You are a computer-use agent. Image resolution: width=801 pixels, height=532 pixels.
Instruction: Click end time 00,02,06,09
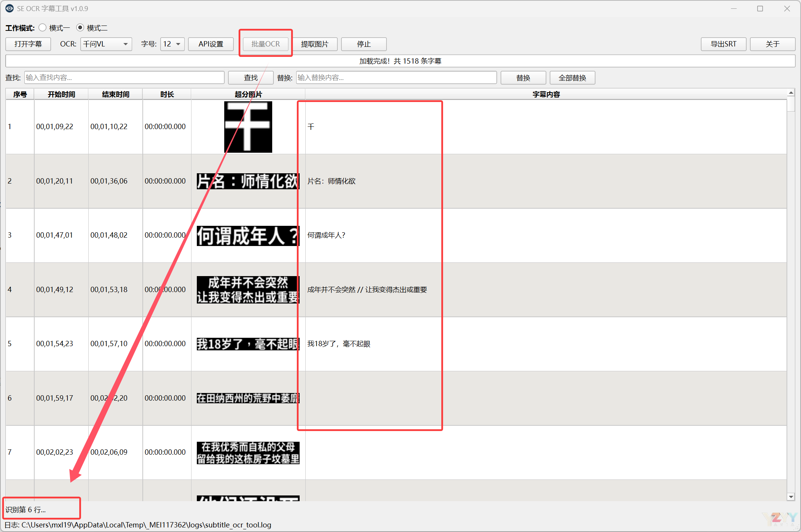109,452
